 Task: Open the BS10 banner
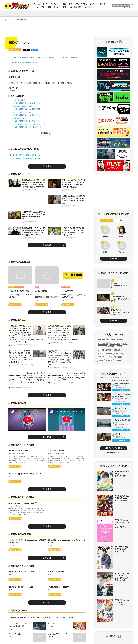click(113, 131)
